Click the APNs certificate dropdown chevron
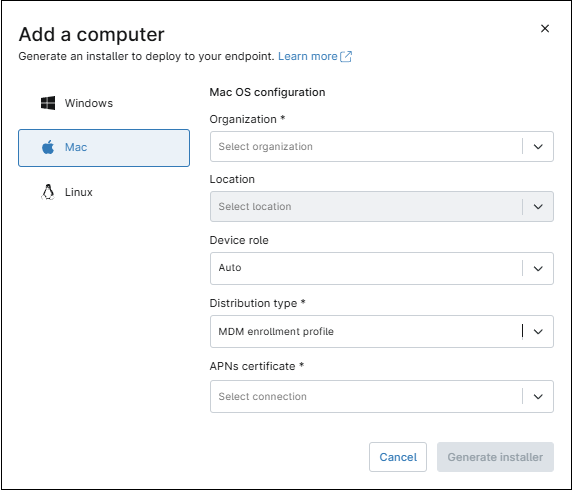Screen dimensions: 572x490 [x=538, y=397]
